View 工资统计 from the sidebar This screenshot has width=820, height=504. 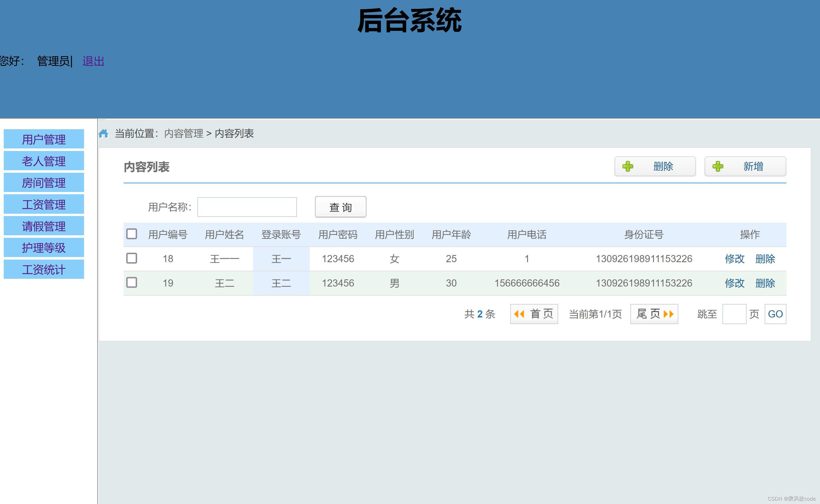[44, 270]
